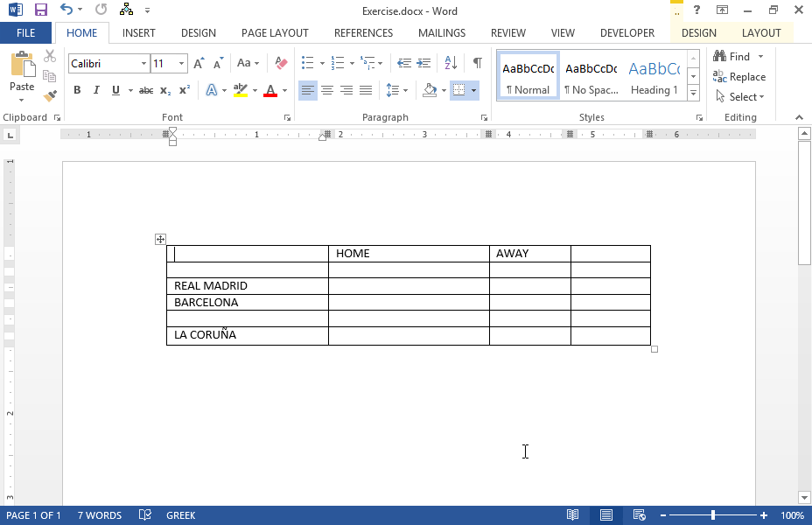Open the font name dropdown

pyautogui.click(x=143, y=64)
